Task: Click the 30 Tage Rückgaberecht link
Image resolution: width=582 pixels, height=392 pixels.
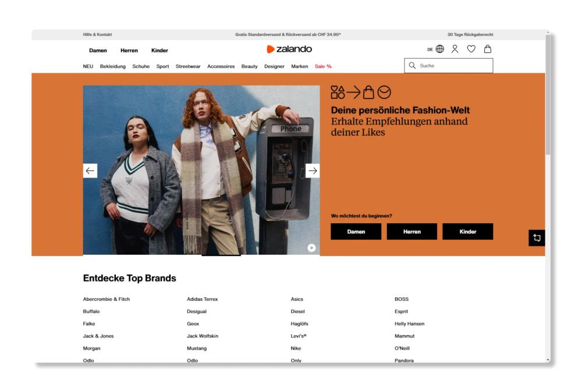Action: (x=470, y=34)
